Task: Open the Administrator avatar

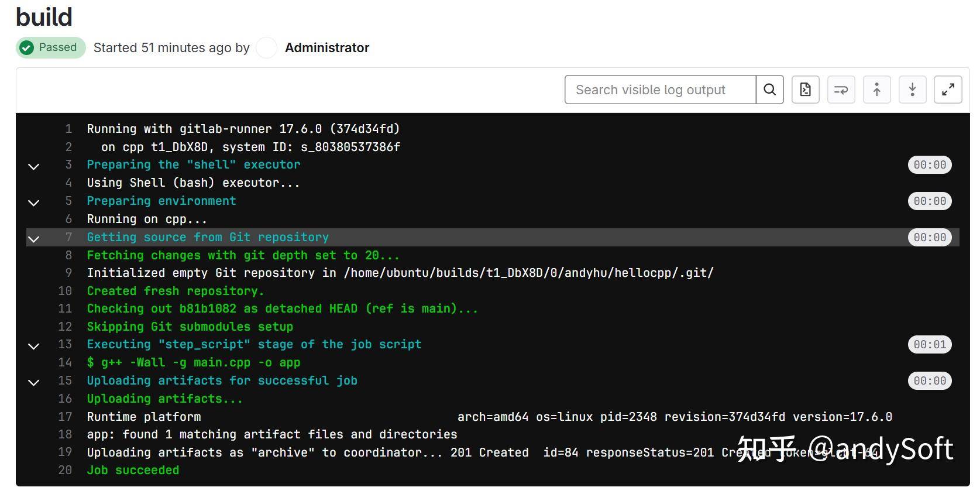Action: (267, 48)
